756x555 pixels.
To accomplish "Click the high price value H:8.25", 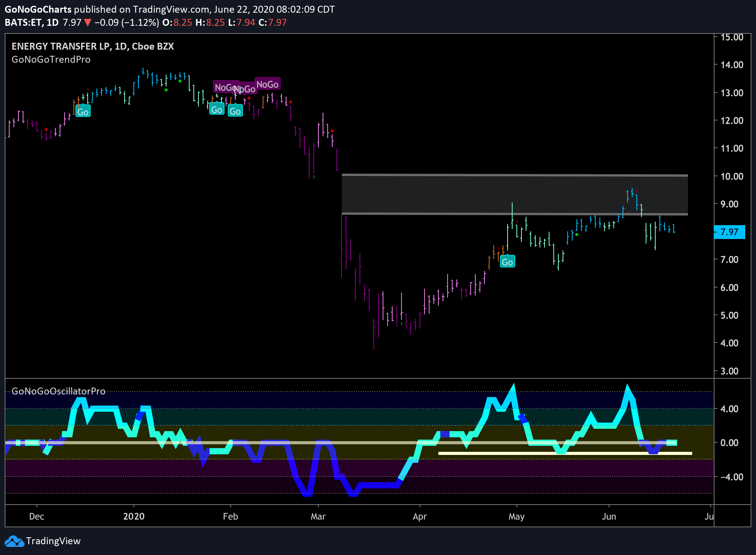I will 210,22.
